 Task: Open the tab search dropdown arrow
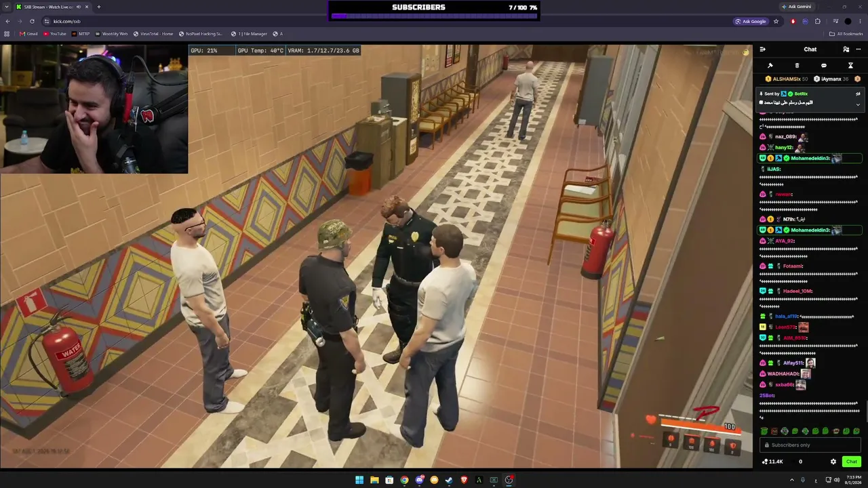[7, 7]
